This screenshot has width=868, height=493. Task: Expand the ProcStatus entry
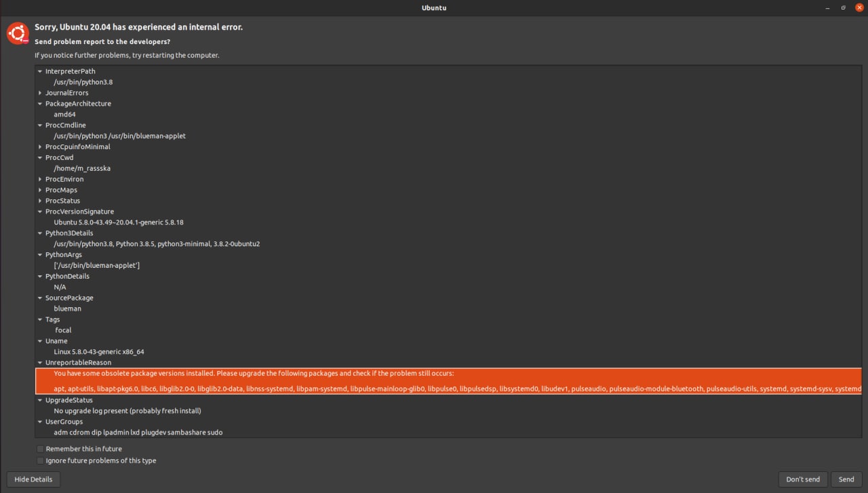pyautogui.click(x=40, y=201)
